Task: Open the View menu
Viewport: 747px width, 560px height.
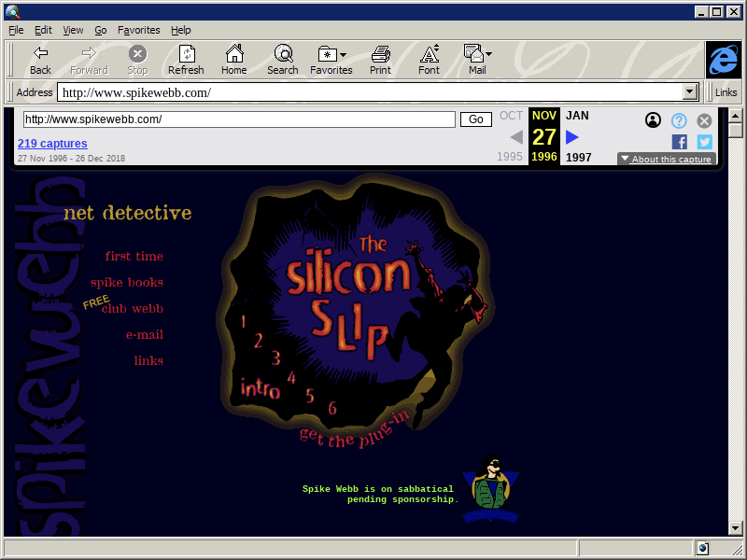Action: pos(73,30)
